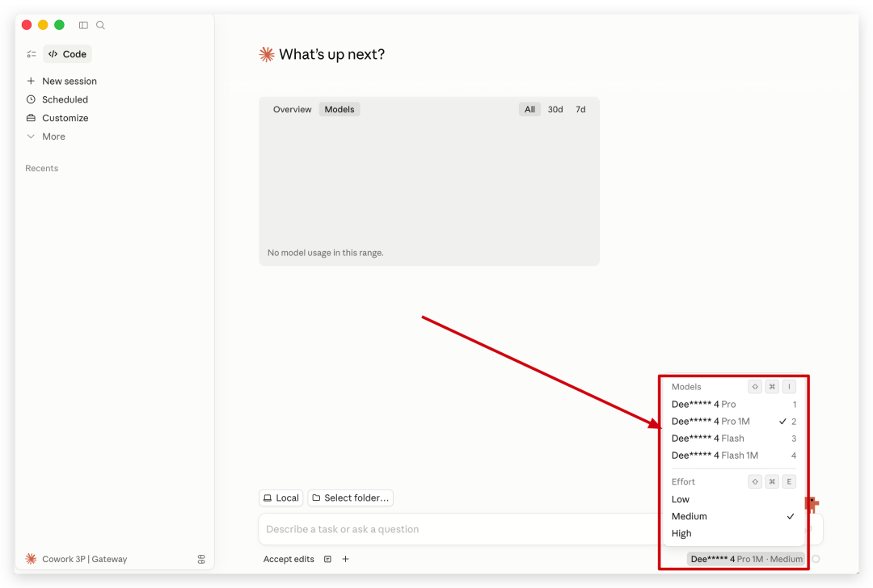Choose the Dee***** 4 Flash model
Image resolution: width=873 pixels, height=588 pixels.
pyautogui.click(x=708, y=439)
